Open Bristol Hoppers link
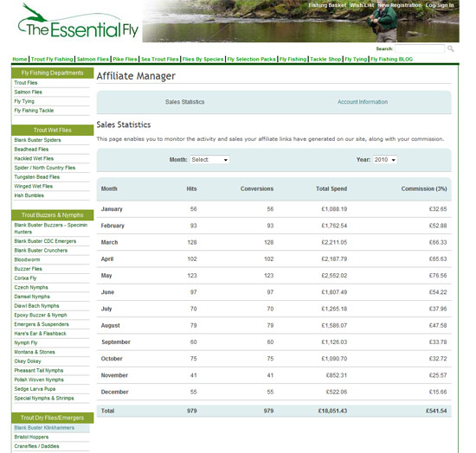476x453 pixels. pos(31,437)
